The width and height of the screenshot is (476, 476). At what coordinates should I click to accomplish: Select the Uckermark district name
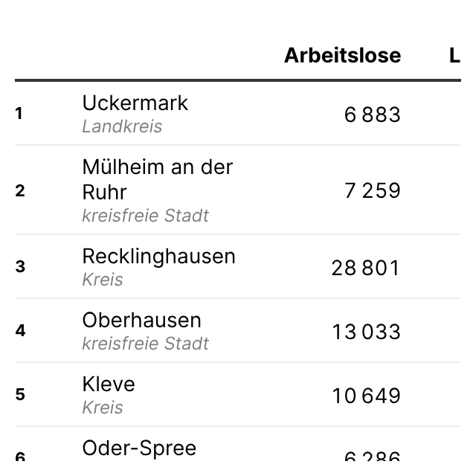point(135,103)
